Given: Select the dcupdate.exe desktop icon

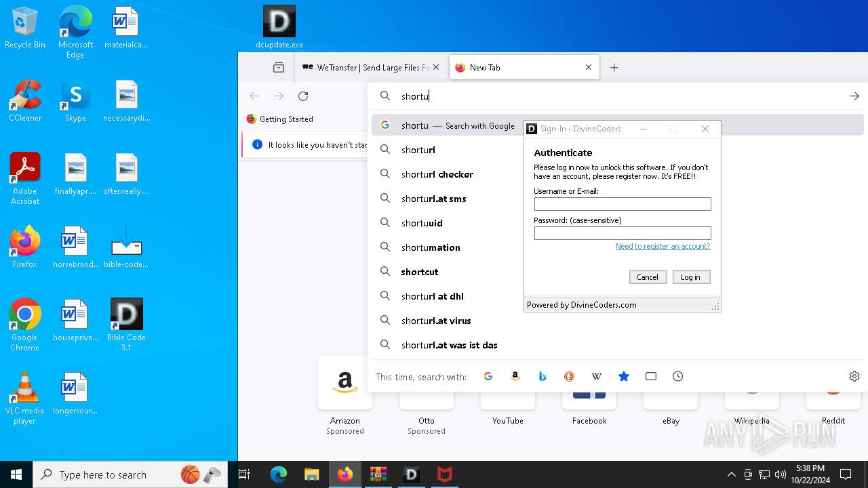Looking at the screenshot, I should pyautogui.click(x=279, y=28).
